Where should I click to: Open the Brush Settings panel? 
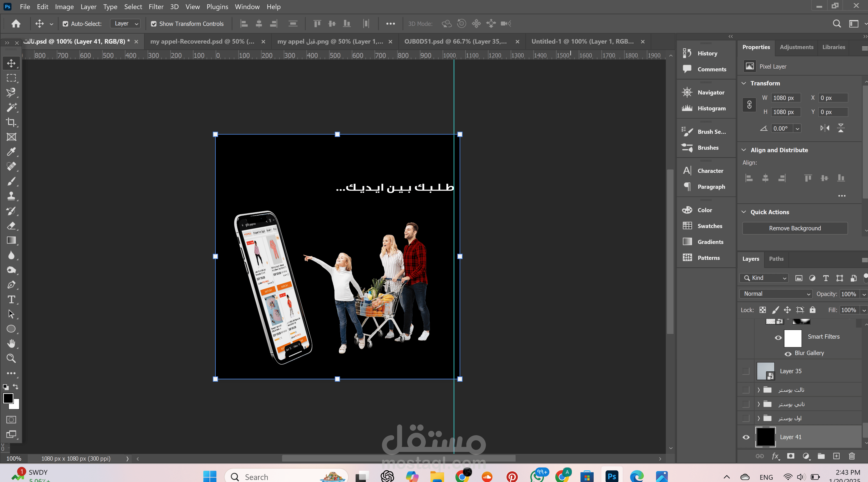coord(706,132)
